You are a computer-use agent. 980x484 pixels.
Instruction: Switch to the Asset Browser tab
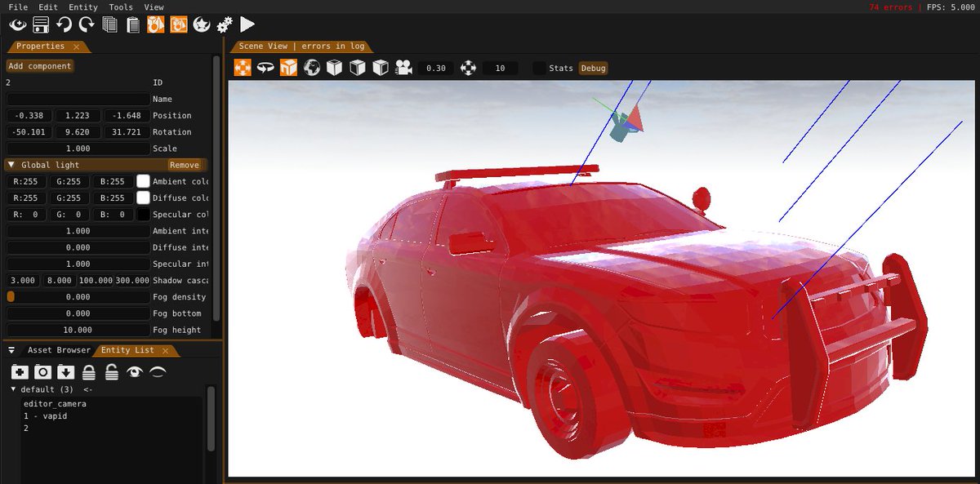(59, 350)
